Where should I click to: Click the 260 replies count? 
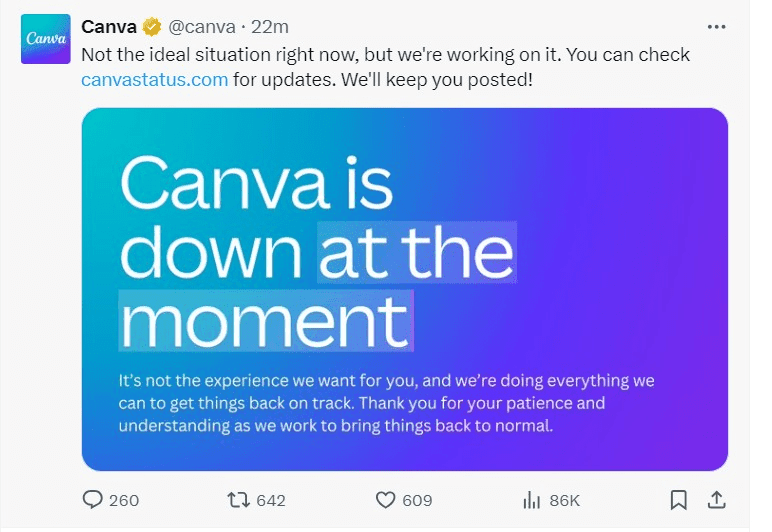[x=124, y=500]
